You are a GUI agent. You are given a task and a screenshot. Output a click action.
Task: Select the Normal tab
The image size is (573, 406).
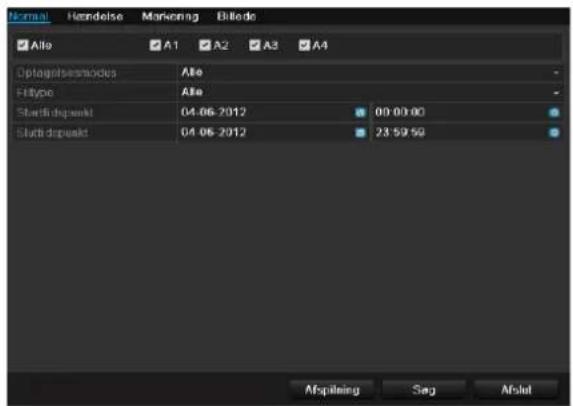[29, 16]
